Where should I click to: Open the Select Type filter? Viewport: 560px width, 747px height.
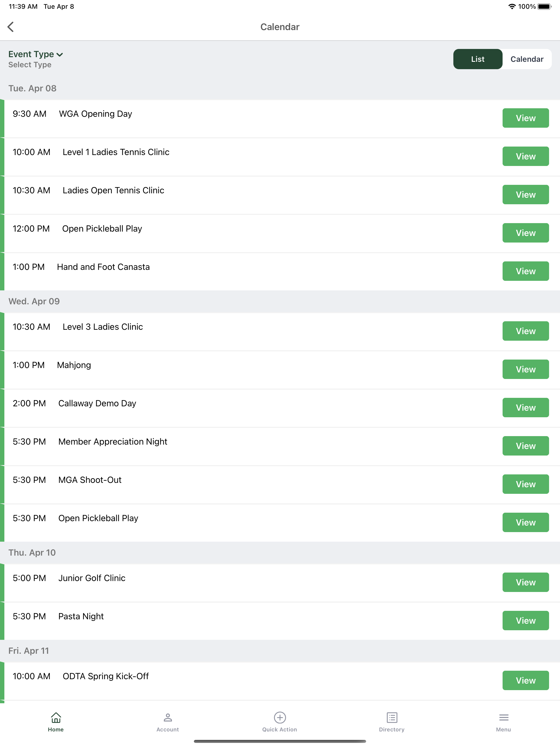coord(30,65)
